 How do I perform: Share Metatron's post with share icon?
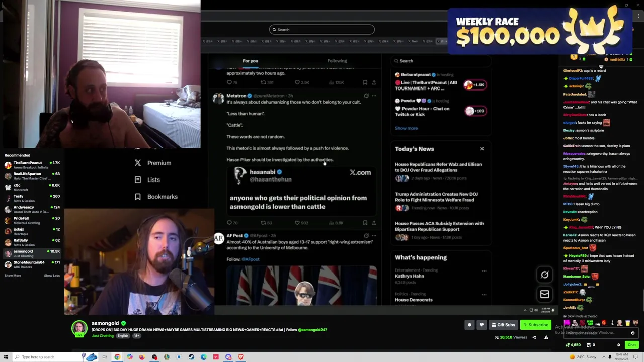(x=374, y=223)
